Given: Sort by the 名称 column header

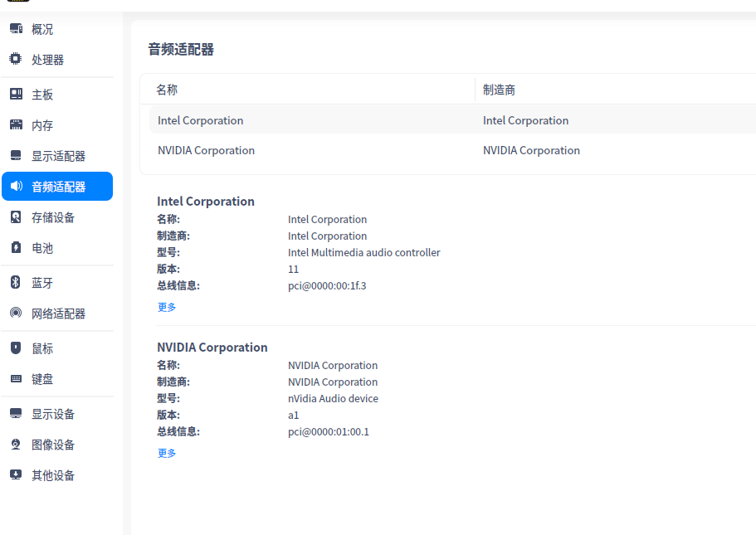Looking at the screenshot, I should (167, 90).
